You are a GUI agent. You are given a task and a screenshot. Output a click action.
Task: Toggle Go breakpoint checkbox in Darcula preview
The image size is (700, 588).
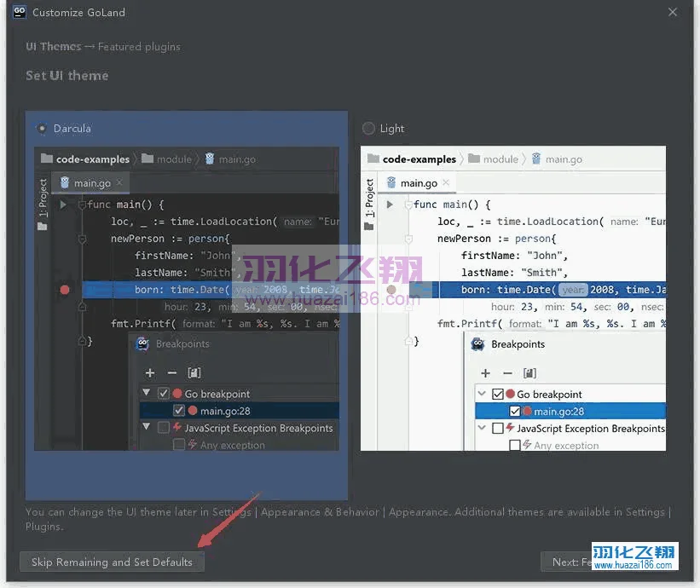tap(164, 394)
